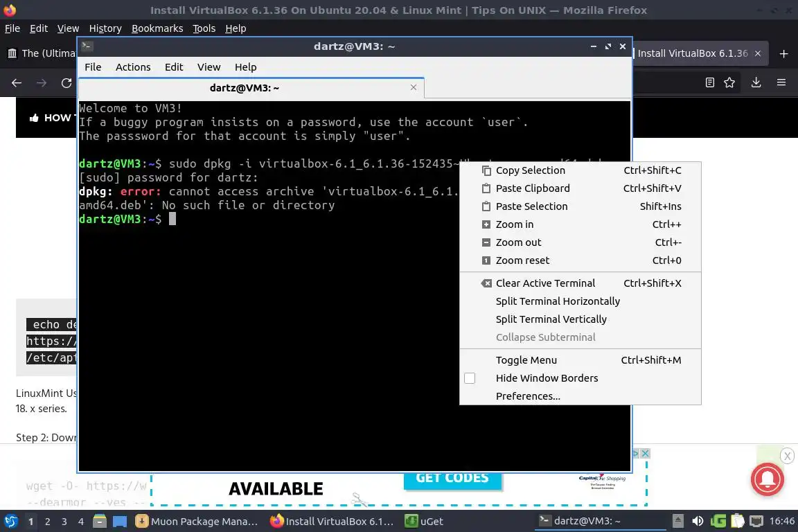Click Zoom in menu entry
Screen dimensions: 798x532
[580, 224]
